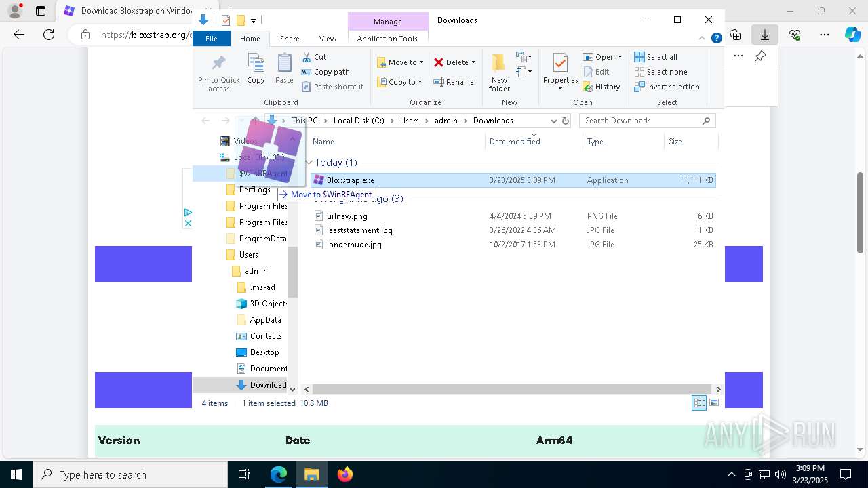Click the Copy icon in Clipboard group
Image resolution: width=868 pixels, height=488 pixels.
coord(256,69)
